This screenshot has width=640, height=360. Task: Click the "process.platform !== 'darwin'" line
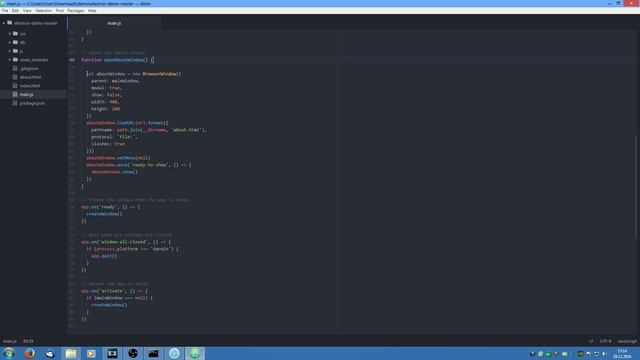coord(132,249)
